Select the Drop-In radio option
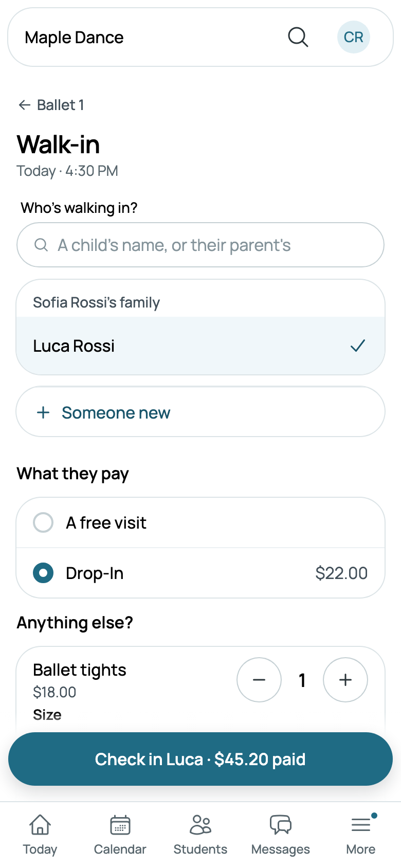This screenshot has width=401, height=868. [43, 573]
